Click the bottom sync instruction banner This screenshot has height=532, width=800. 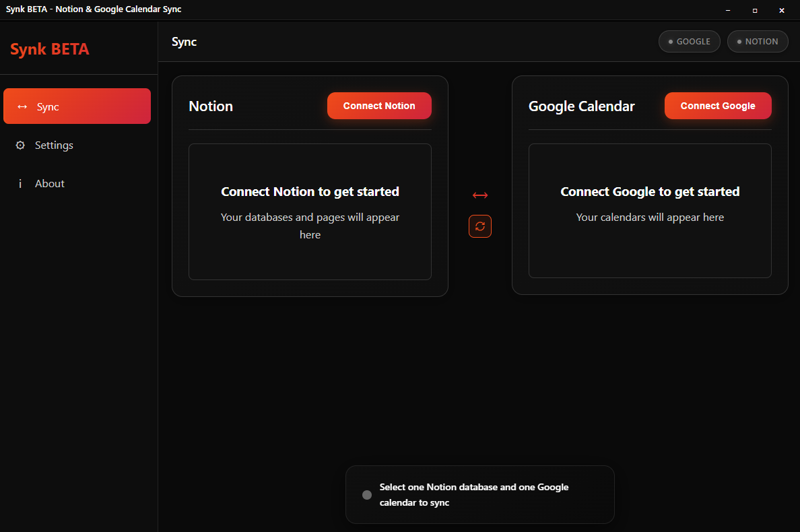[x=479, y=494]
